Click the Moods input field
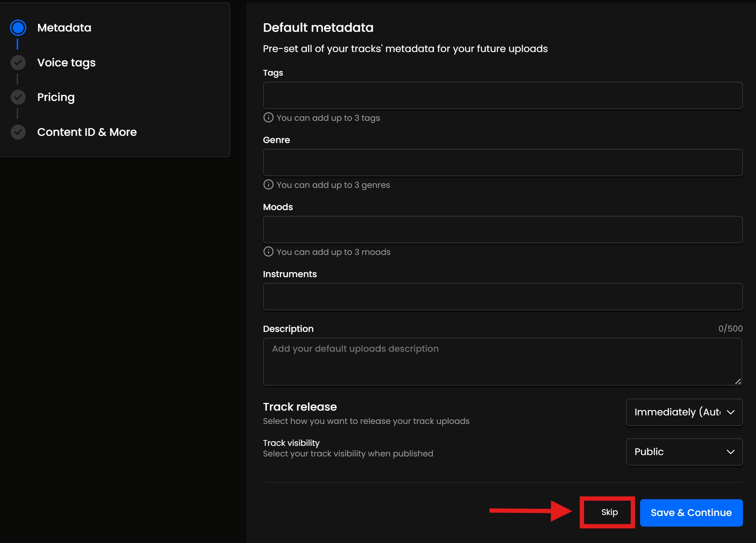 click(x=503, y=230)
